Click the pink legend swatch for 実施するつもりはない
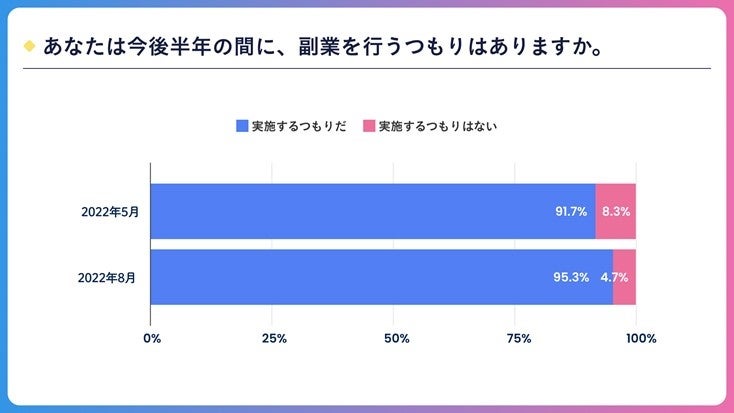 pyautogui.click(x=368, y=126)
